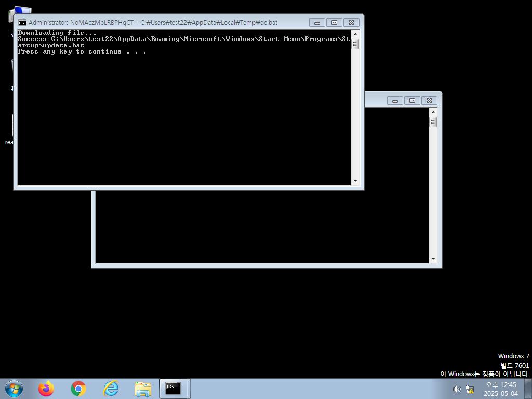The image size is (532, 399).
Task: Select the Command Prompt taskbar button
Action: click(x=174, y=389)
